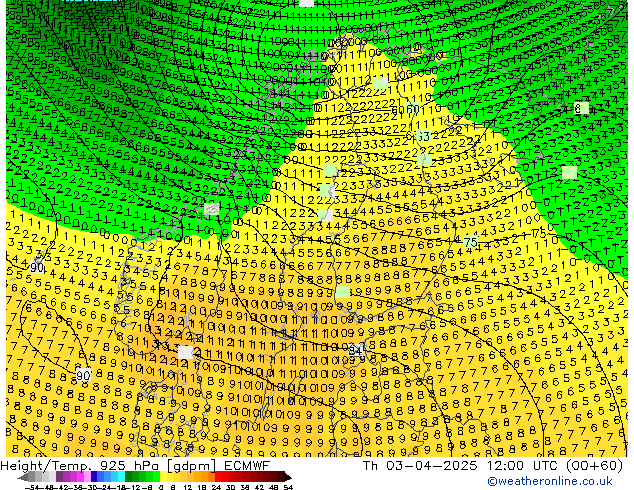
Task: Click the black right arrow tip of the legend
Action: (288, 477)
